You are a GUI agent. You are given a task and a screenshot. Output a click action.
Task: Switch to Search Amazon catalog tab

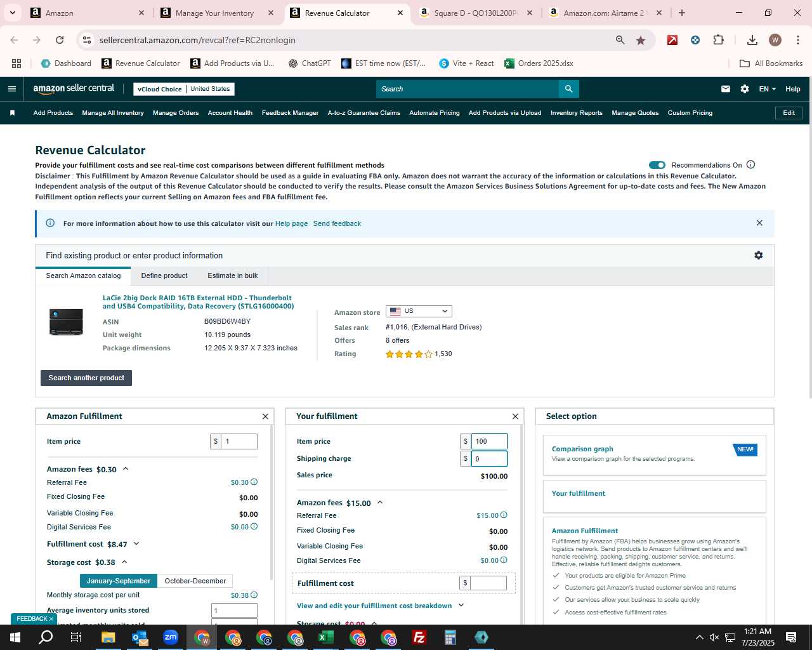coord(83,275)
